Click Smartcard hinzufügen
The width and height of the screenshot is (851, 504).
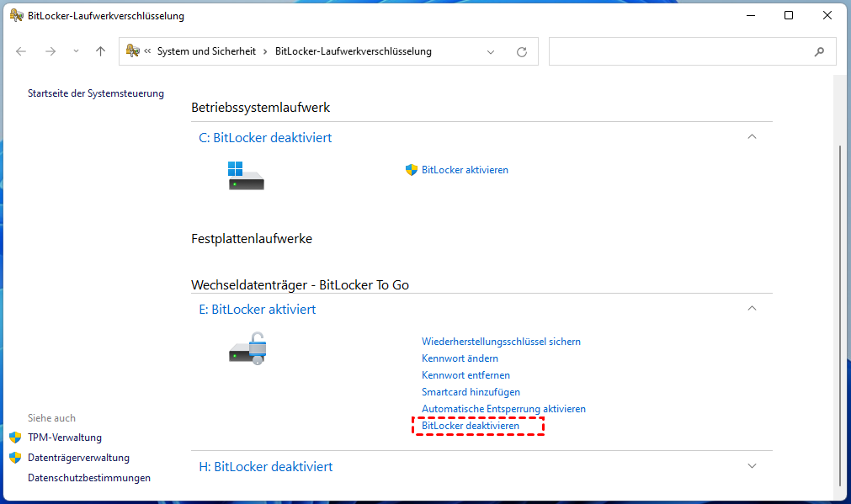(471, 392)
